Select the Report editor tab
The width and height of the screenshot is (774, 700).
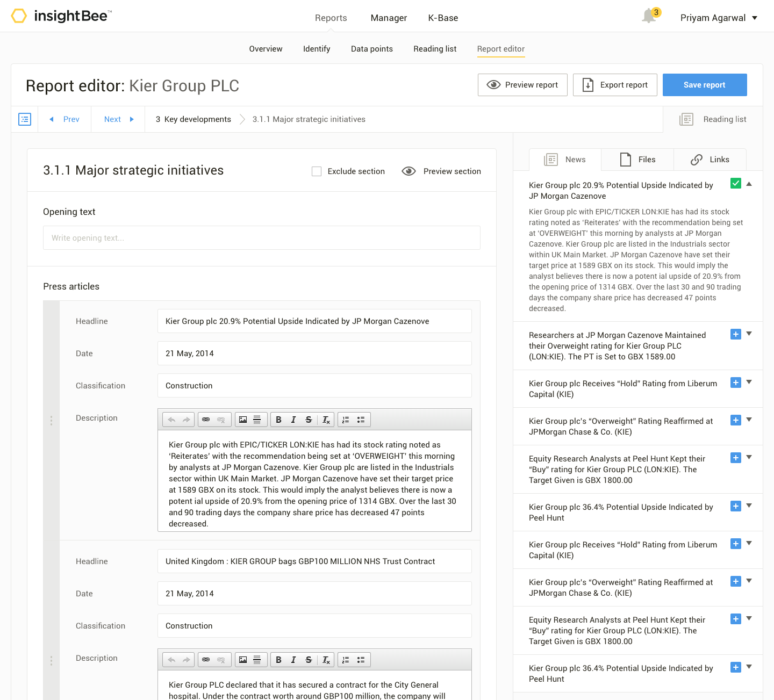(x=501, y=49)
